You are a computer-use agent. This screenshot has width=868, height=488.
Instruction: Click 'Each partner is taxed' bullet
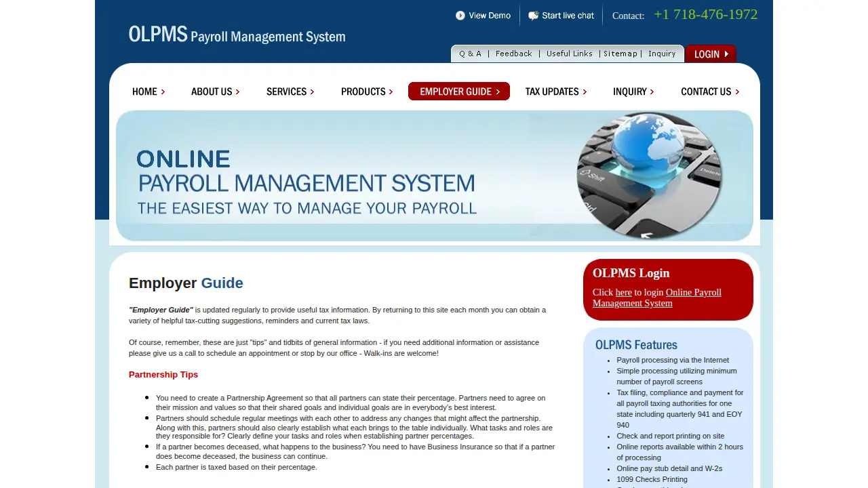(237, 467)
